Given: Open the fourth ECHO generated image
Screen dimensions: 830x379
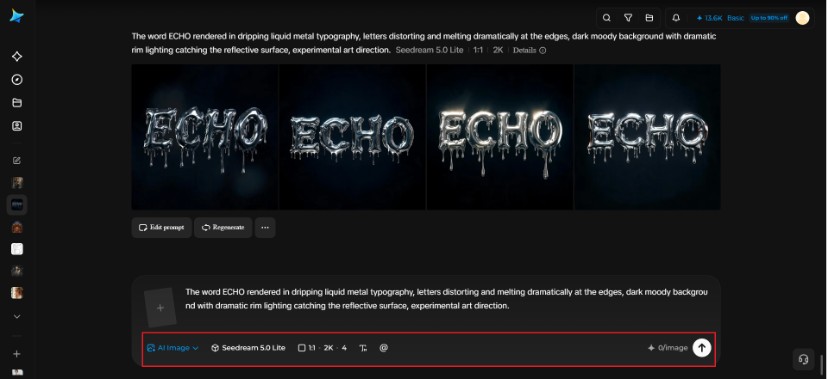Looking at the screenshot, I should [x=647, y=137].
